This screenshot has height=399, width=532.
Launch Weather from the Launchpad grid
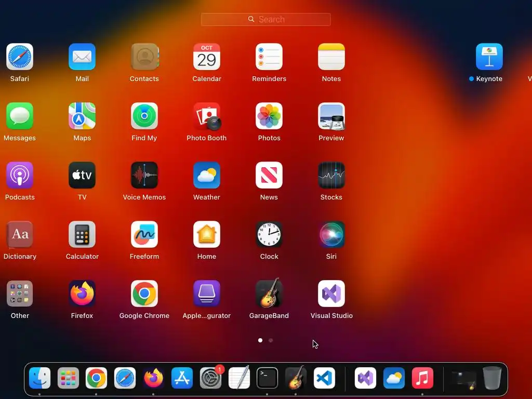point(207,175)
